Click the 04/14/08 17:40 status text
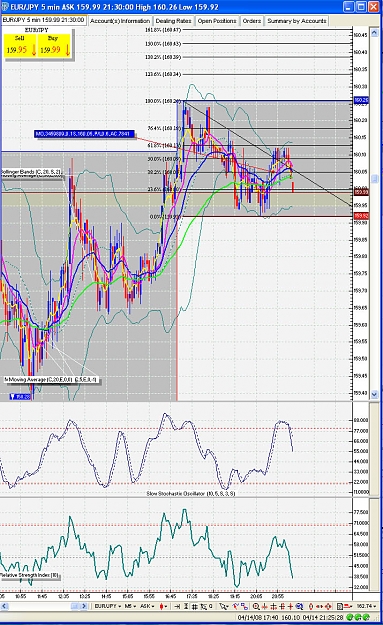Screen dimensions: 383x625 257,617
